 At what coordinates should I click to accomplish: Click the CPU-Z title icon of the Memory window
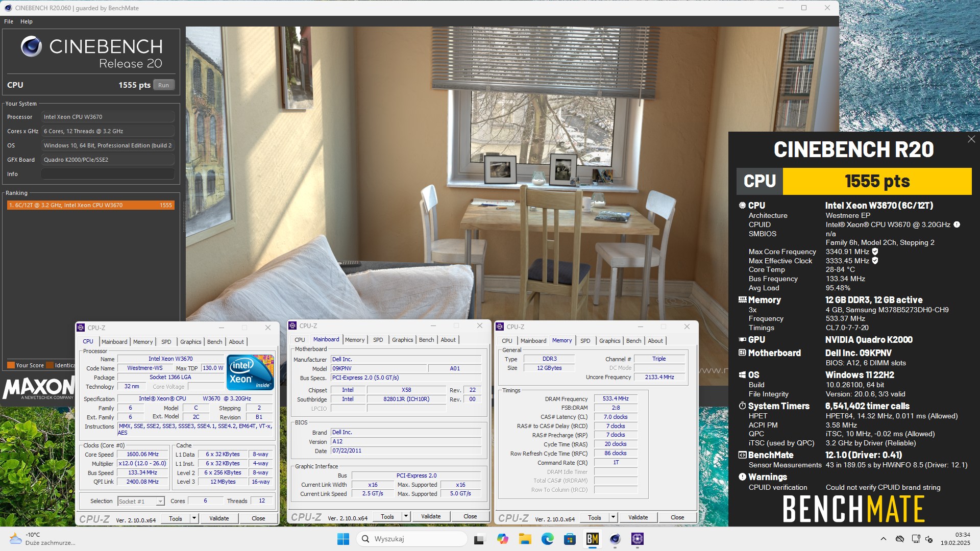(x=500, y=327)
